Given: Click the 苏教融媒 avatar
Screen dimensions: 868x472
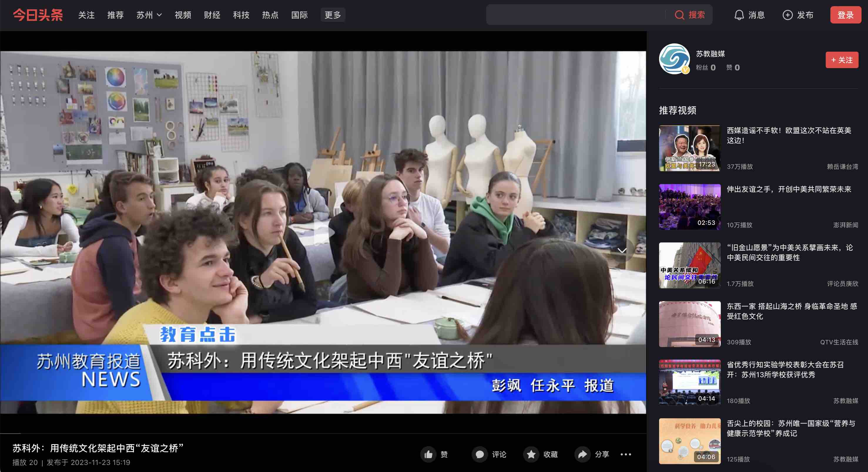Looking at the screenshot, I should point(674,59).
